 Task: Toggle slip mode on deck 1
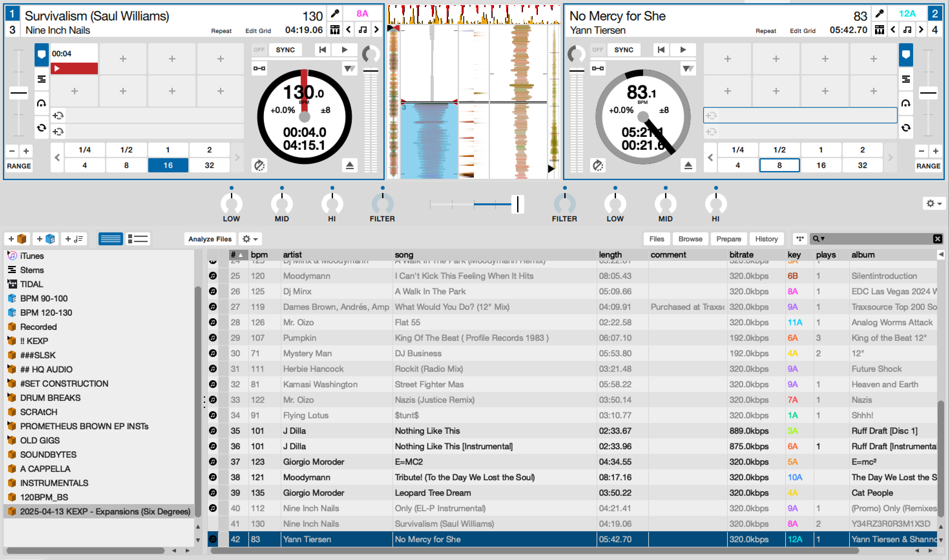259,165
